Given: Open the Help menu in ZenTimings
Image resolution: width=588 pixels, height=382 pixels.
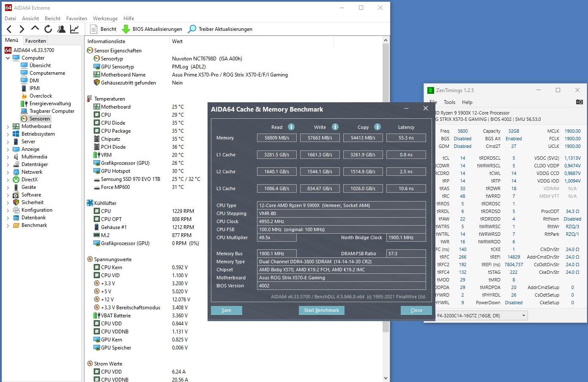Looking at the screenshot, I should point(467,102).
